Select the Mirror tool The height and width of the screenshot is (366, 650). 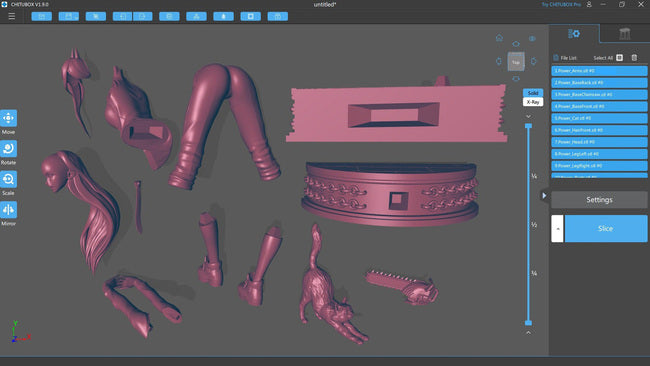click(x=8, y=210)
